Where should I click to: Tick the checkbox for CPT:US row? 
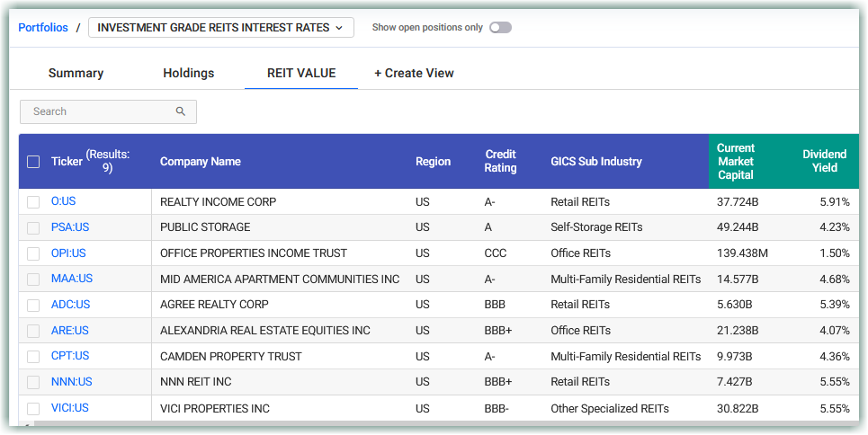33,357
